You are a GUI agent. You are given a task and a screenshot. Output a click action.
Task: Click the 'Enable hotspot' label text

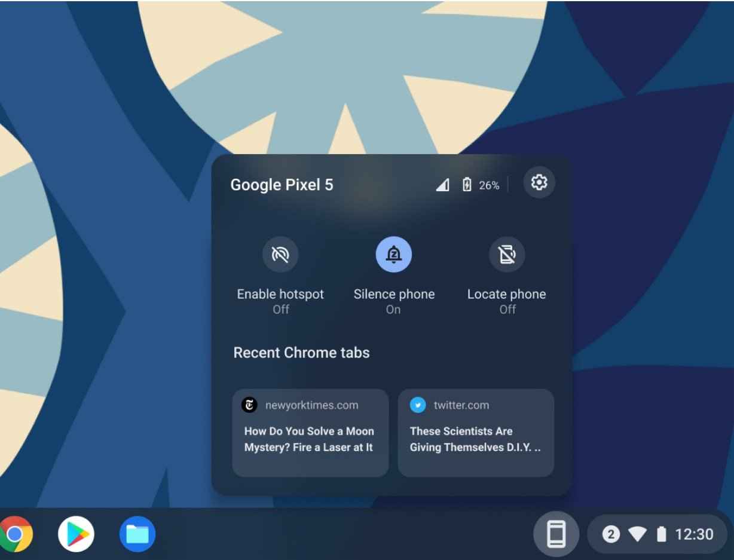point(280,294)
